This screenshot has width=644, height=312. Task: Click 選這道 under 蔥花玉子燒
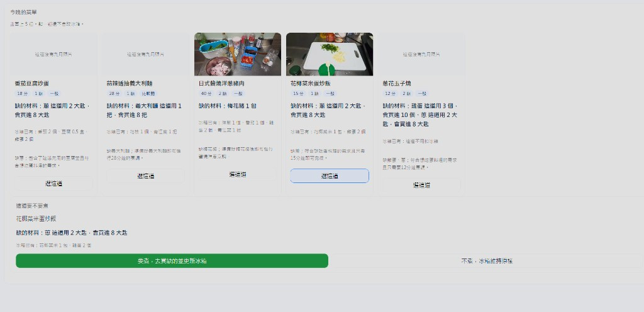(421, 185)
